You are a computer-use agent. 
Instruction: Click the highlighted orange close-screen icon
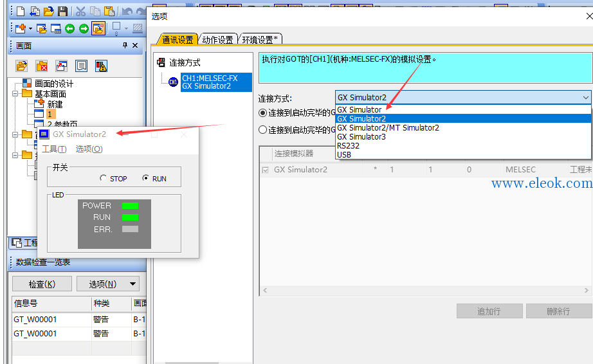click(x=98, y=28)
